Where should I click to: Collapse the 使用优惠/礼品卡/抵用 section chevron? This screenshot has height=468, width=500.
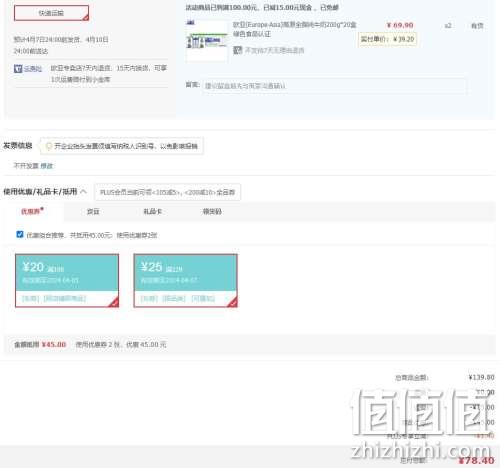click(84, 192)
